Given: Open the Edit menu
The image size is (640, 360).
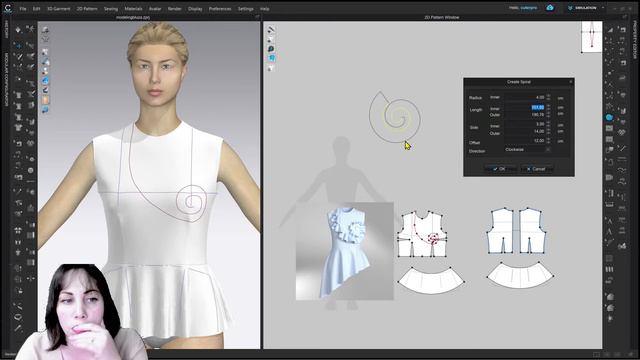Looking at the screenshot, I should pos(36,9).
